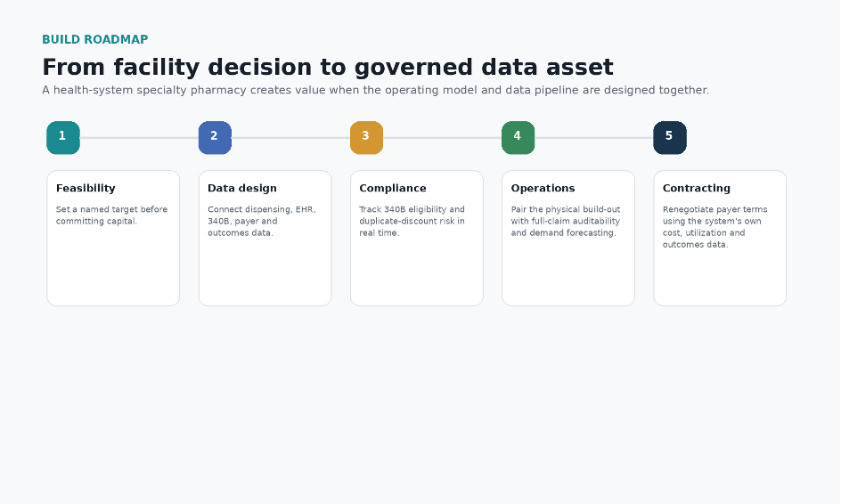Click timeline line between steps 4 and 5

593,138
